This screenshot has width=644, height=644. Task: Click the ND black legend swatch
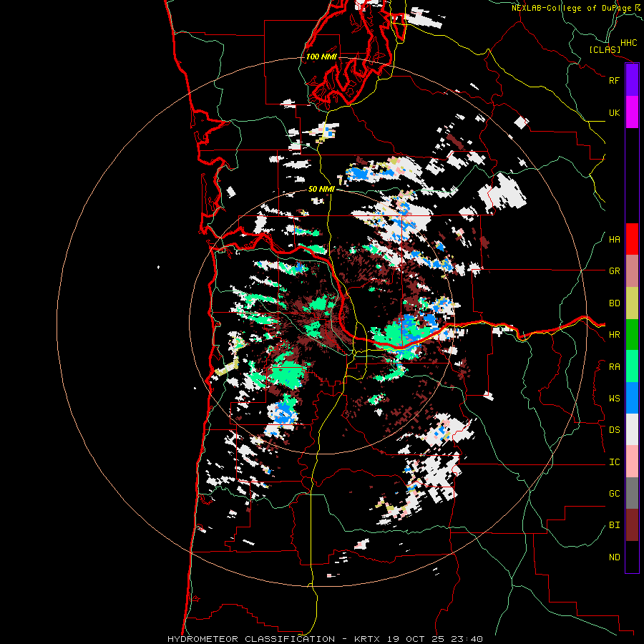pos(632,557)
